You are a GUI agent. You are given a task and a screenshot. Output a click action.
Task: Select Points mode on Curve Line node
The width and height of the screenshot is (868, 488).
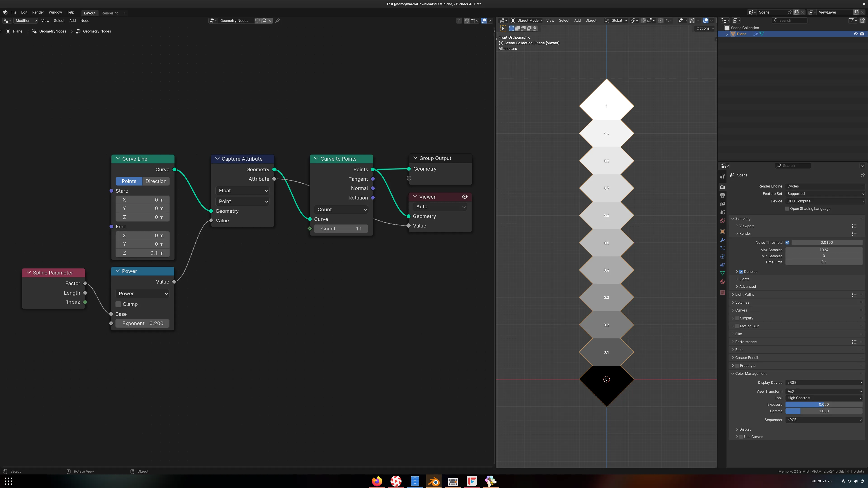(129, 181)
